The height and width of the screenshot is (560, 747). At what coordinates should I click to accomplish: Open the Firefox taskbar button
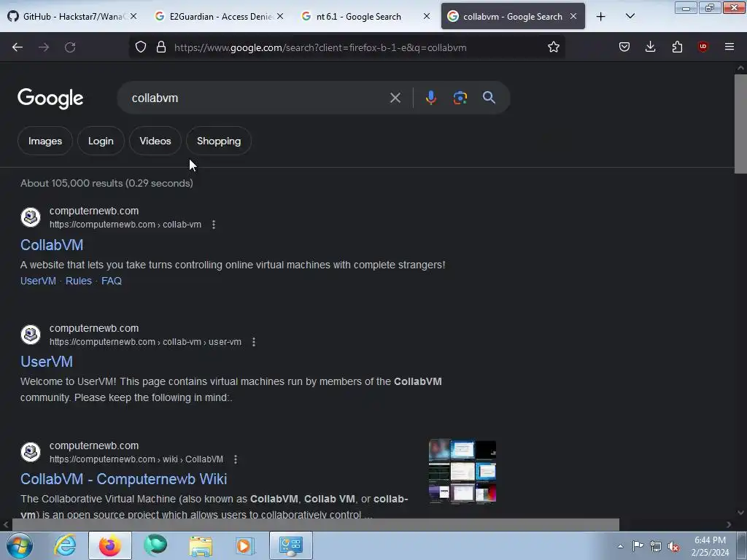[x=109, y=545]
